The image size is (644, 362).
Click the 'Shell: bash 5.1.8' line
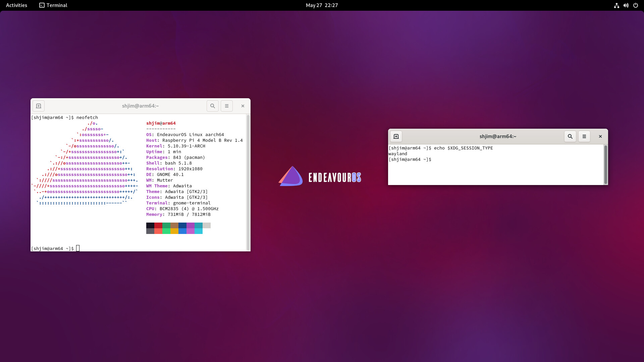pyautogui.click(x=169, y=163)
